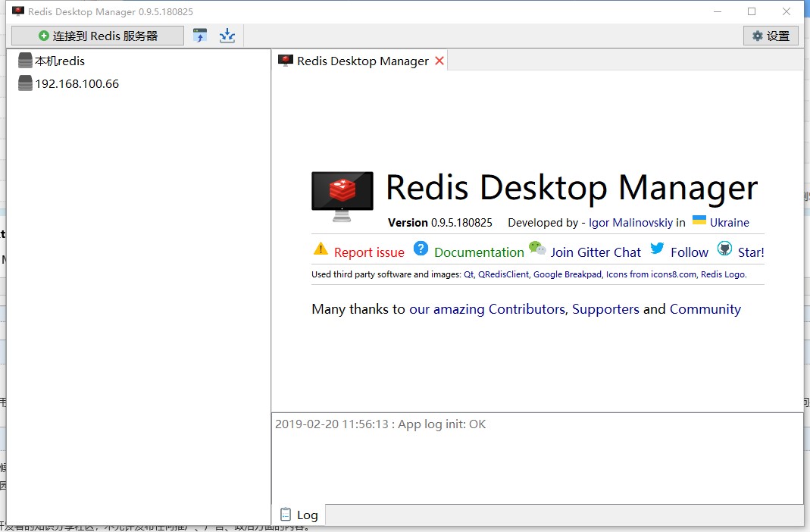Click the large Redis monitor logo
The image size is (810, 532).
point(342,196)
